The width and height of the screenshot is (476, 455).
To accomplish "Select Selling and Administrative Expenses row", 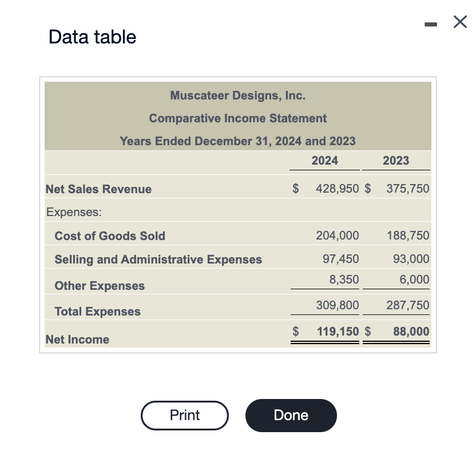I will [158, 259].
